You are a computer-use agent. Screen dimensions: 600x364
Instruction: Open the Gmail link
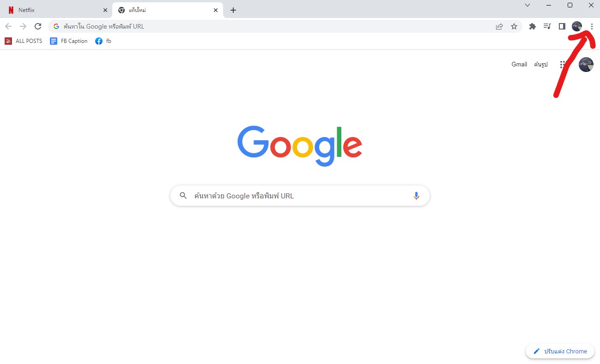click(519, 65)
